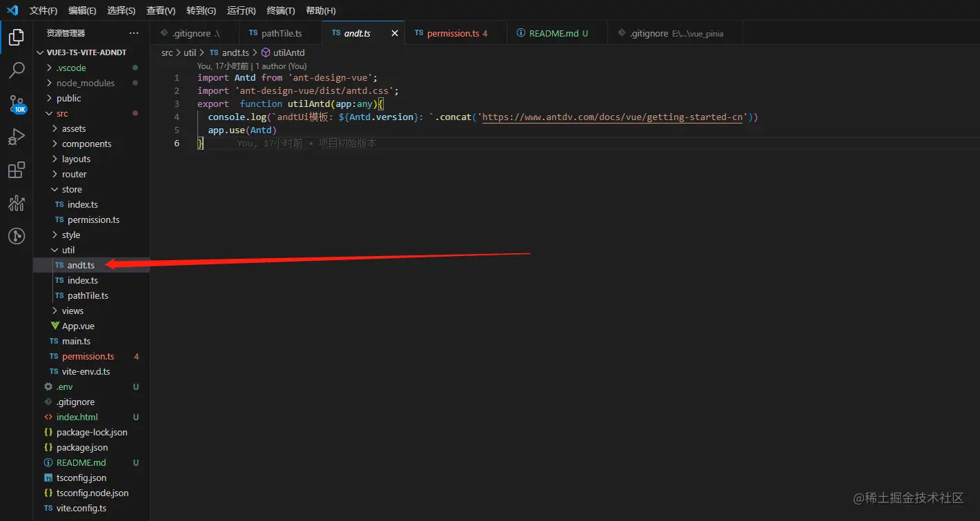The width and height of the screenshot is (980, 521).
Task: Open pathTile.ts in the explorer tree
Action: click(88, 295)
